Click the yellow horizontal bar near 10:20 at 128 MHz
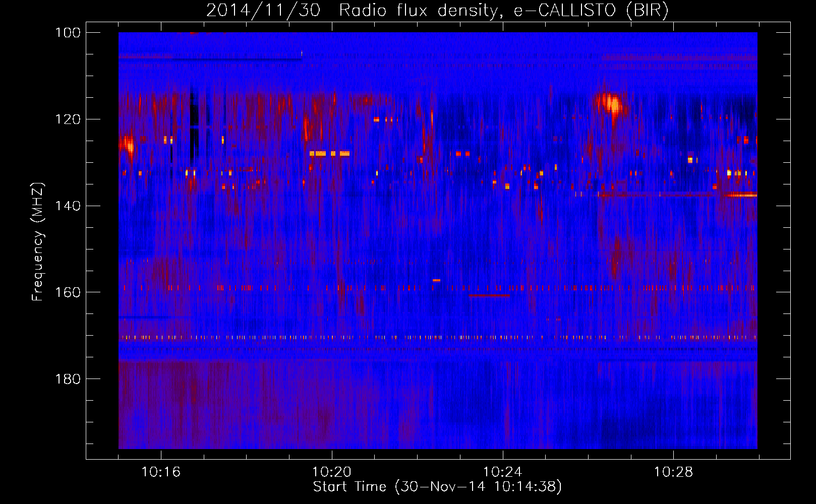Screen dimensions: 816x504 tap(329, 153)
